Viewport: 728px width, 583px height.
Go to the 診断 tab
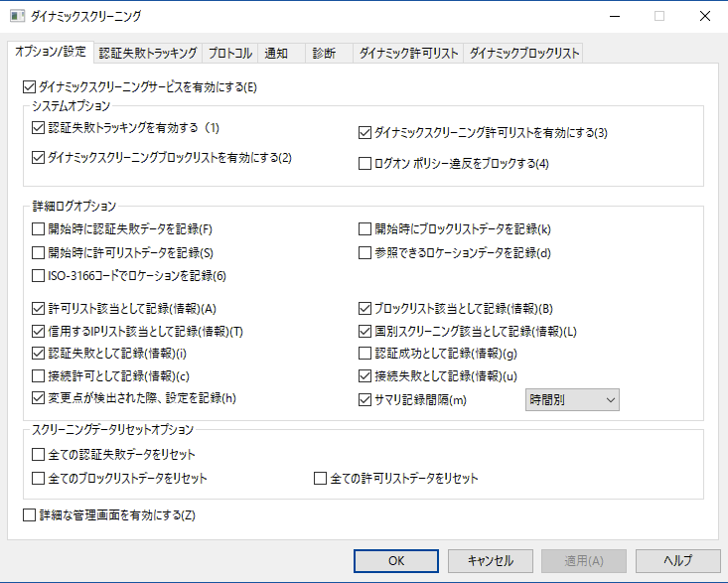click(x=324, y=53)
